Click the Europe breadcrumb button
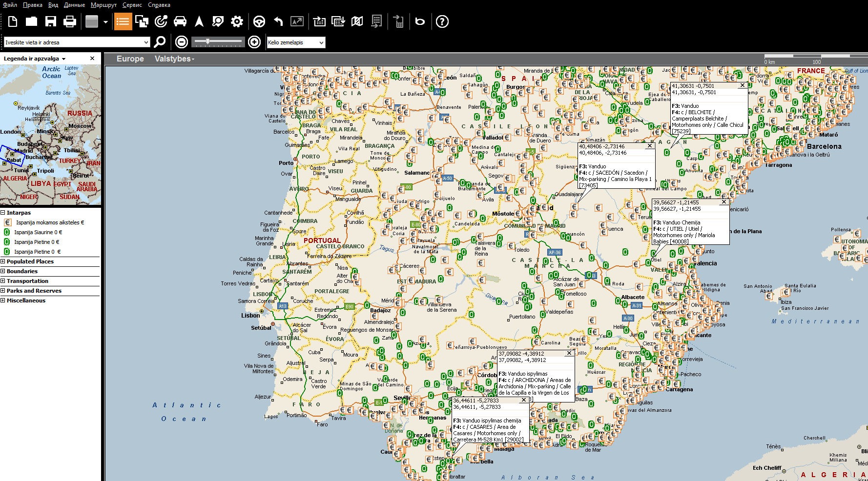The image size is (868, 481). (130, 59)
